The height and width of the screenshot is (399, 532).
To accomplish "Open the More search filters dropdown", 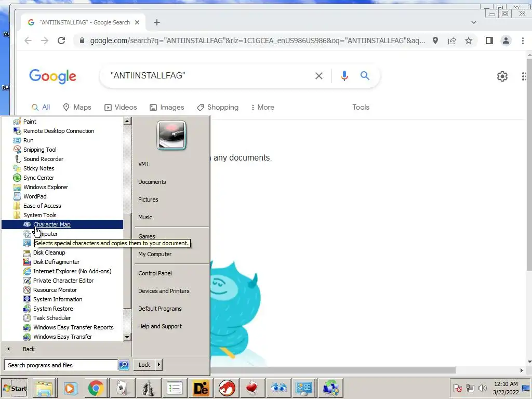I will (262, 107).
